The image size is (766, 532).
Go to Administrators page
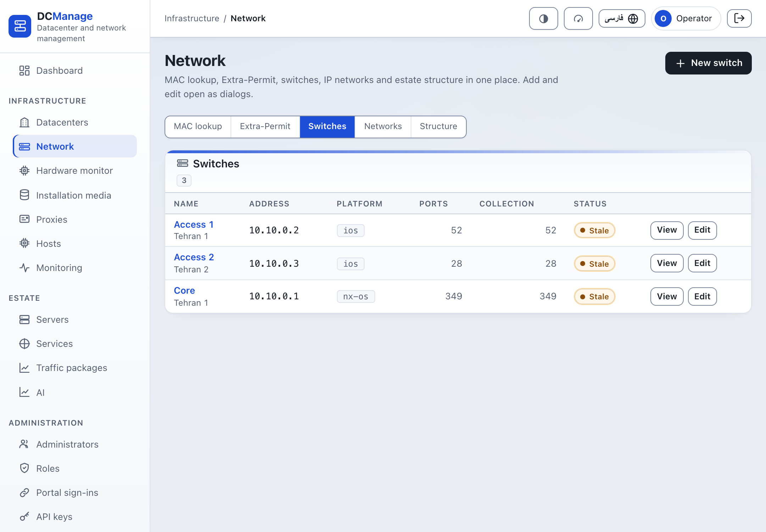74,444
